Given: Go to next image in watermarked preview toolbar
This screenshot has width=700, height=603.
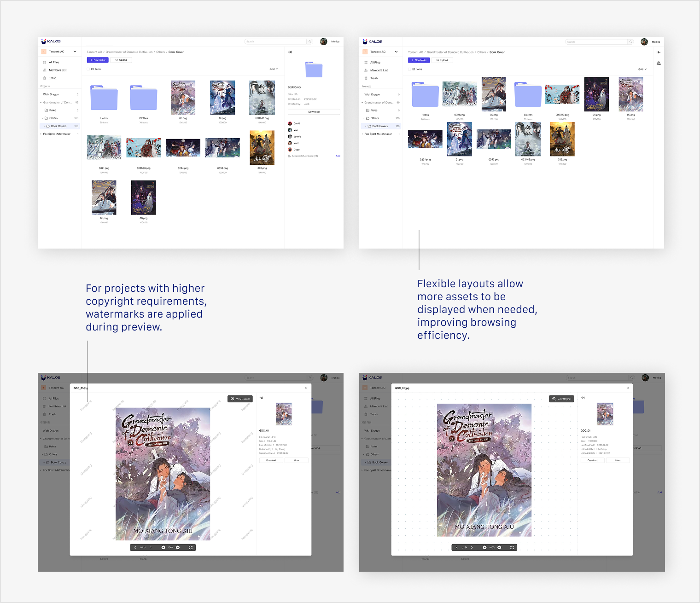Looking at the screenshot, I should click(x=150, y=547).
